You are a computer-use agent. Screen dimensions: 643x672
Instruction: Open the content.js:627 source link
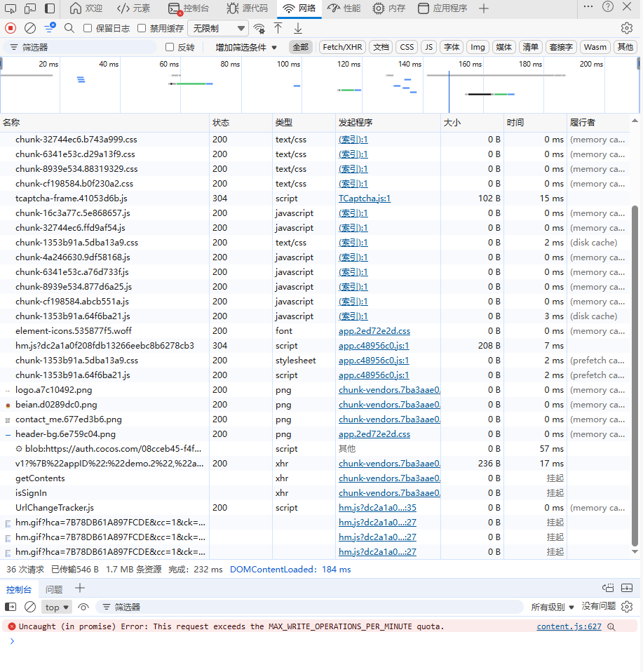pos(569,626)
